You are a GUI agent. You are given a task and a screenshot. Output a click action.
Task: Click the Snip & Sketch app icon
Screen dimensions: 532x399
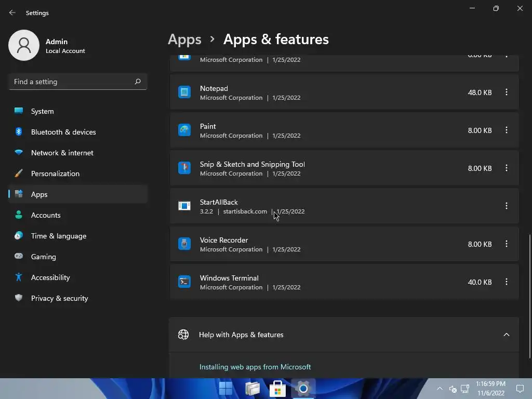(x=184, y=168)
